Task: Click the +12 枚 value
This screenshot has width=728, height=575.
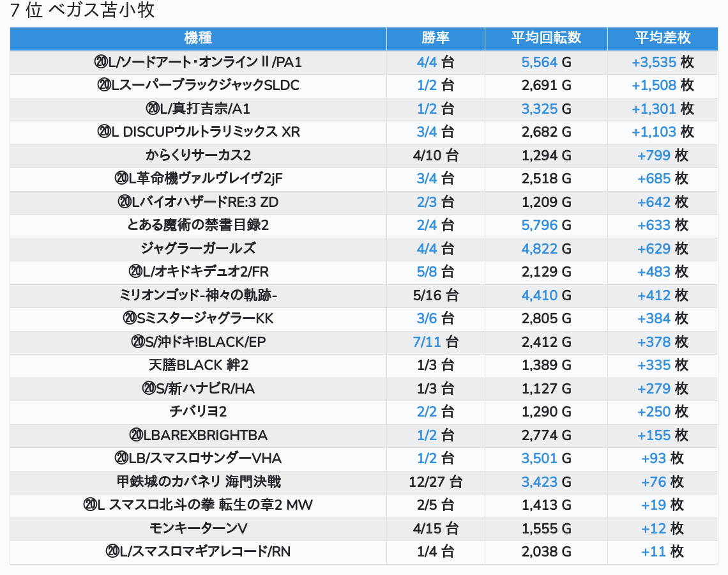Action: click(662, 528)
